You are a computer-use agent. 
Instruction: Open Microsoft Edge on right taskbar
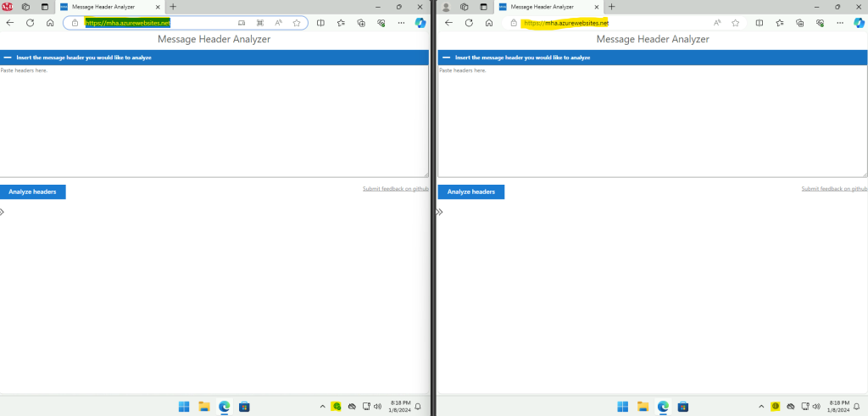(x=662, y=407)
